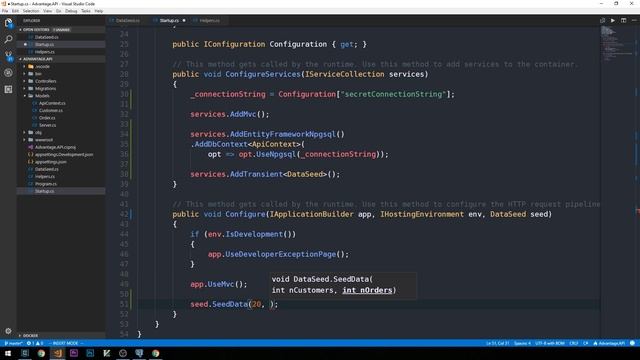Image resolution: width=640 pixels, height=360 pixels.
Task: Click the unsaved dot on Startup.cs tab
Action: [x=184, y=20]
